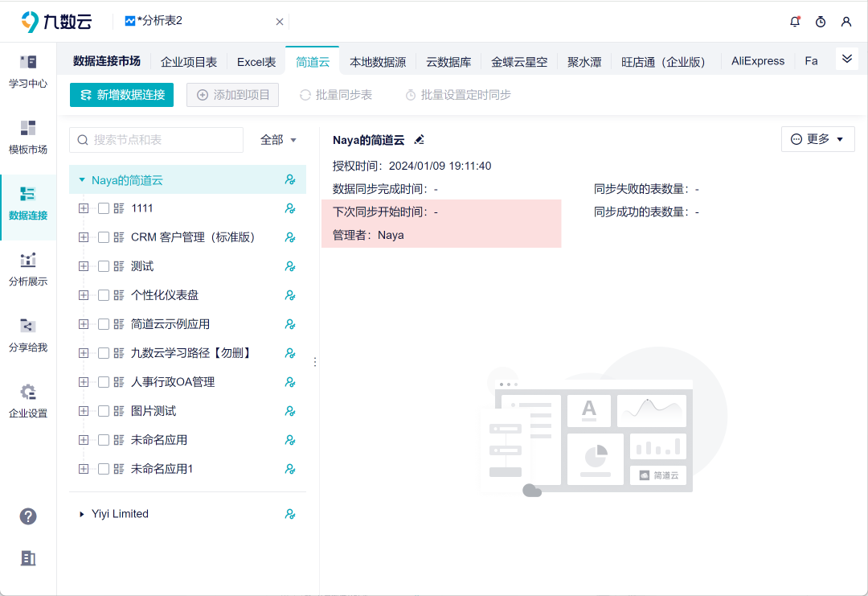The width and height of the screenshot is (868, 596).
Task: Click the permission icon in 未命名应用 row
Action: tap(290, 440)
